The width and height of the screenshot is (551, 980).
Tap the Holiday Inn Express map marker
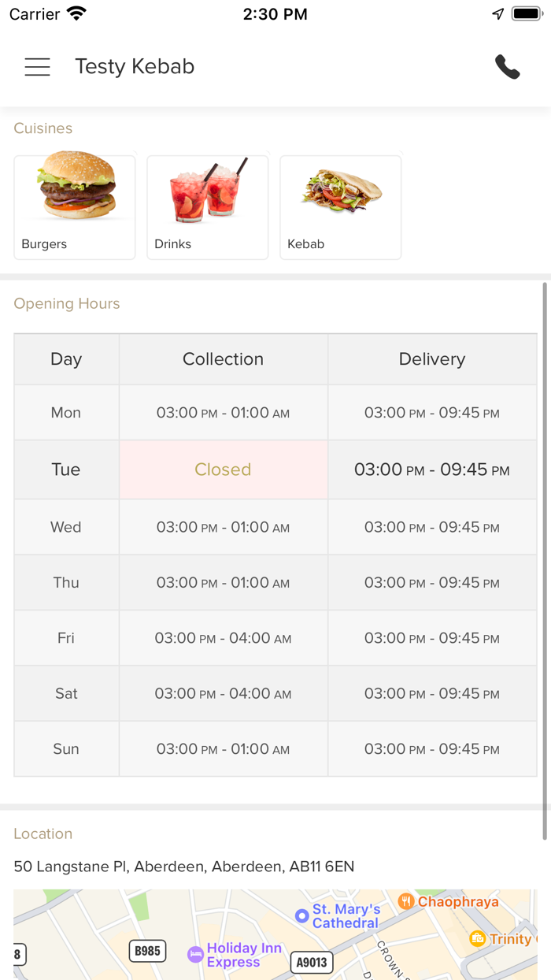[x=196, y=954]
